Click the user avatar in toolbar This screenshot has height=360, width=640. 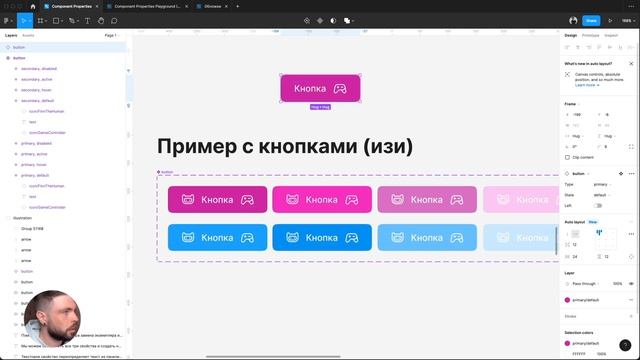[573, 20]
